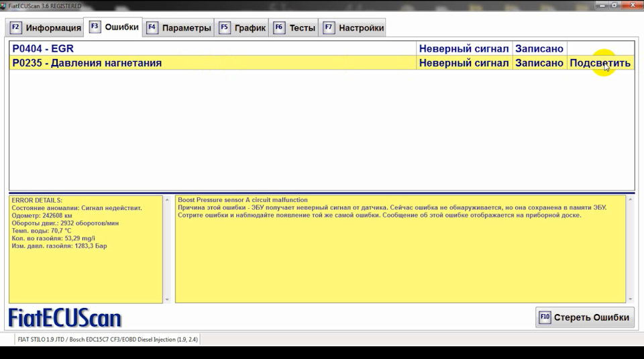Click the description panel scroll up arrow
Screen dimensions: 644x359
[x=631, y=200]
